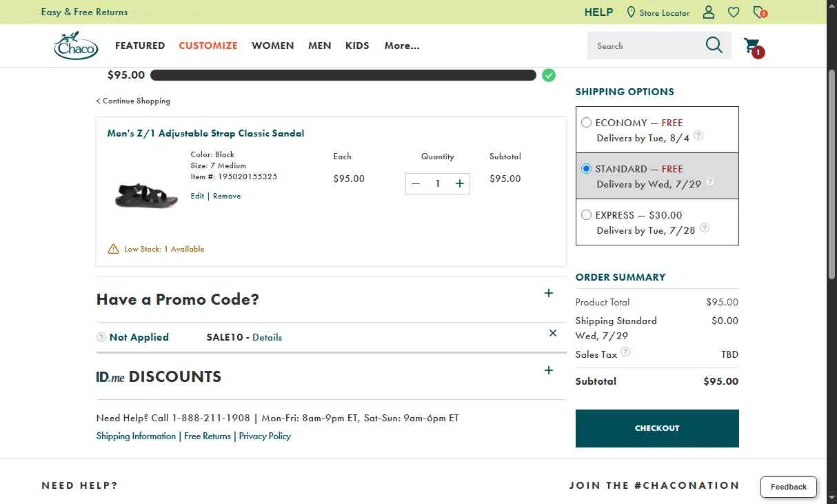Expand the ID.me Discounts section
The width and height of the screenshot is (837, 504).
(549, 370)
